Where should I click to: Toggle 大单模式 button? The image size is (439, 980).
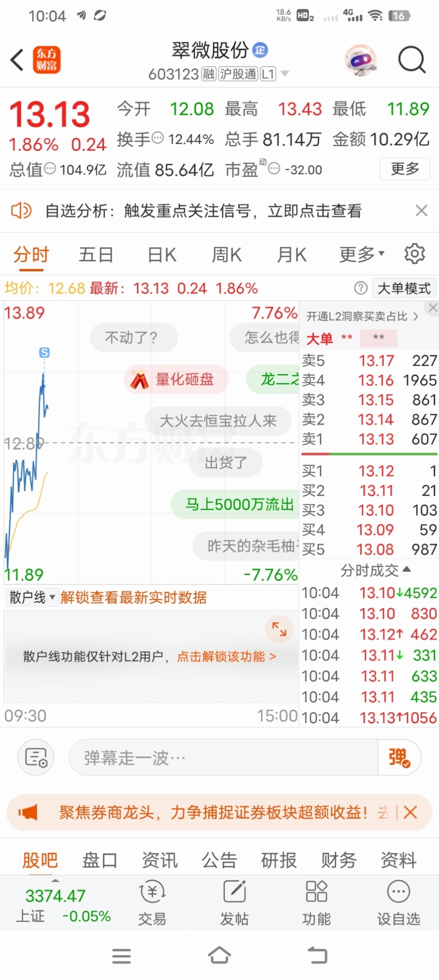(x=404, y=288)
